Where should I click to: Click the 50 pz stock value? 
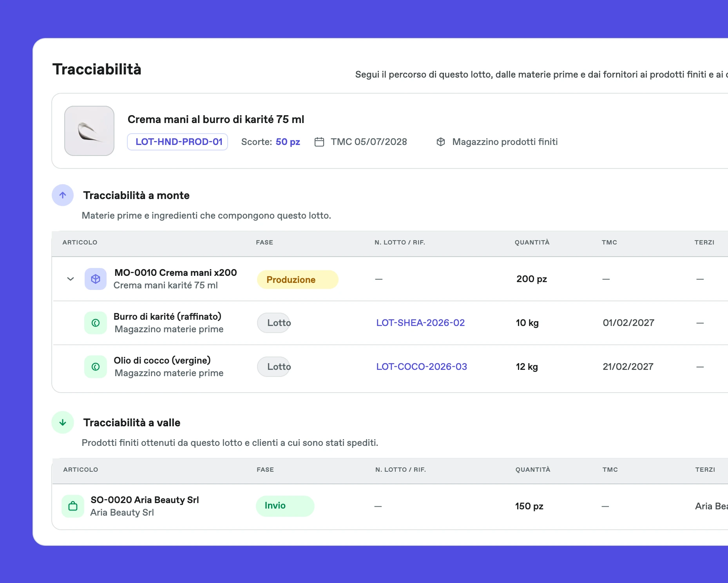(288, 142)
